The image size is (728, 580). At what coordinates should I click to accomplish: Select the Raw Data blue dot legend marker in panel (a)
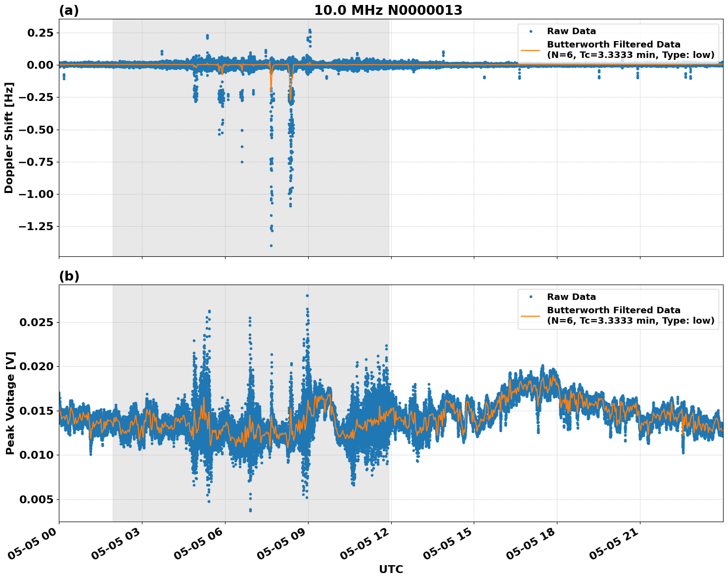(x=531, y=30)
